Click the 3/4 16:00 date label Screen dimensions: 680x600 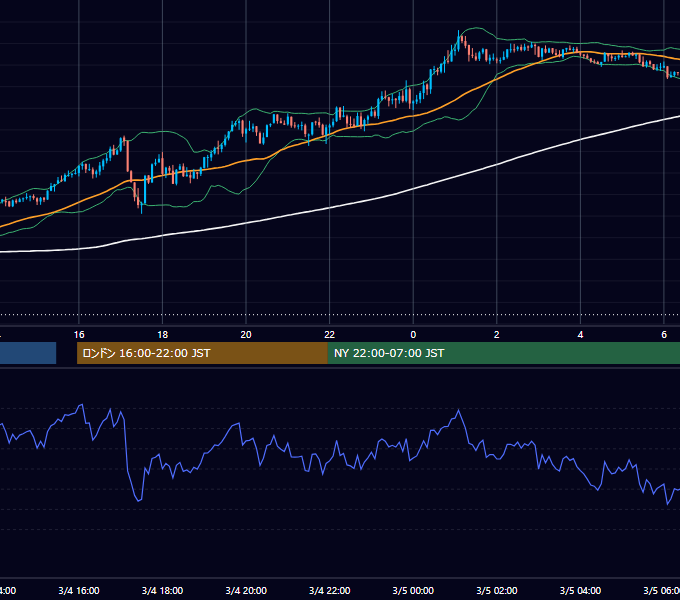[79, 590]
